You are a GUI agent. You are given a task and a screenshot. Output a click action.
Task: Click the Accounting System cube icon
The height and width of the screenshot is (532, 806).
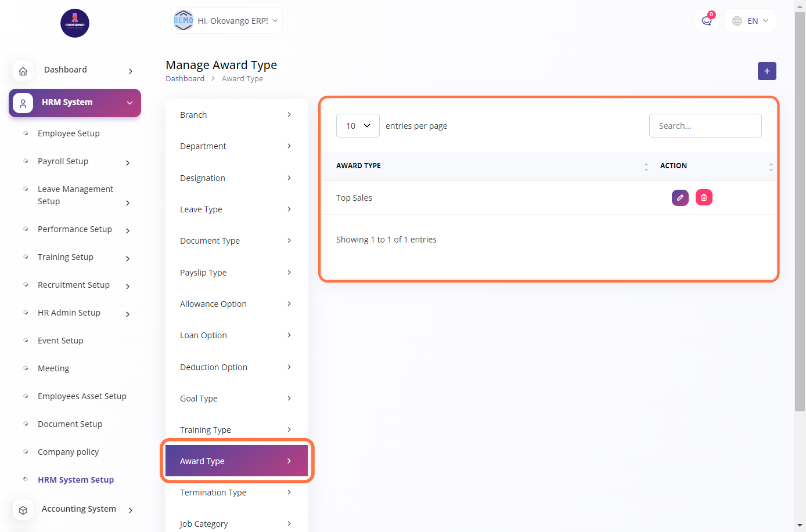(x=23, y=510)
